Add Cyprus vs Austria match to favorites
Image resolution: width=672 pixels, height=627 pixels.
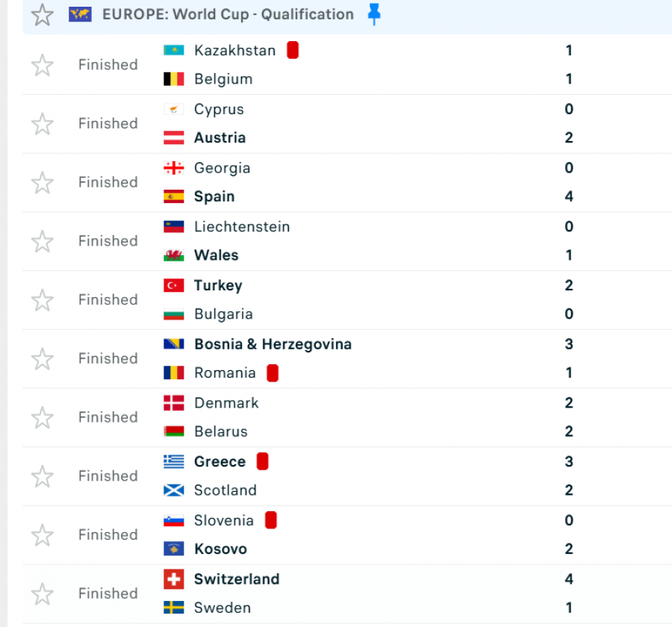click(43, 124)
